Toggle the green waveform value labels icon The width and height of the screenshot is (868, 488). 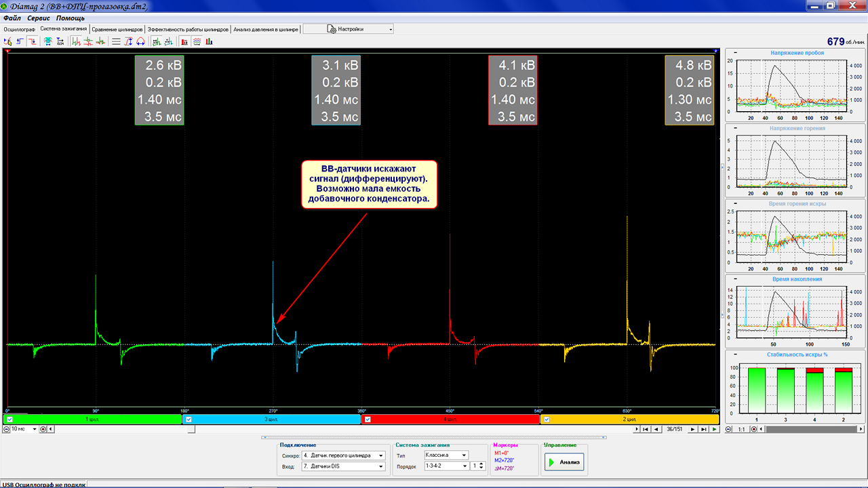click(x=157, y=41)
